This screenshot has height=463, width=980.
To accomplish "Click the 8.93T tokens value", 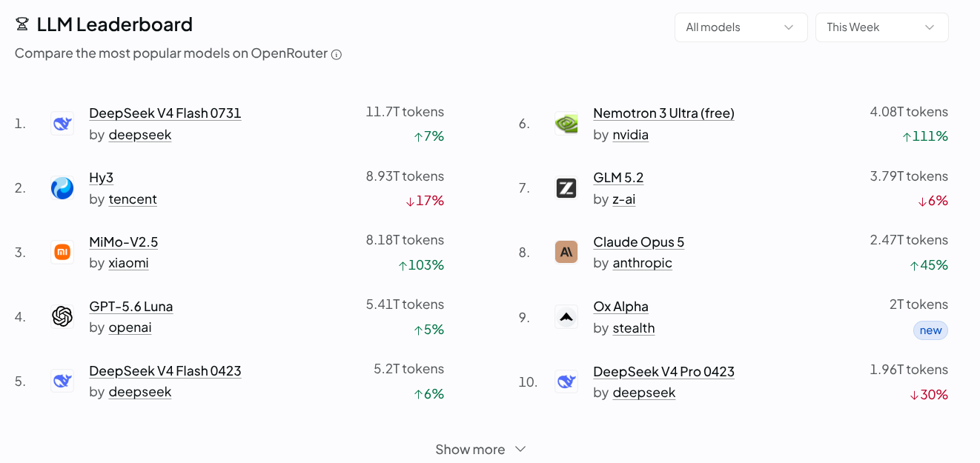I will tap(405, 176).
